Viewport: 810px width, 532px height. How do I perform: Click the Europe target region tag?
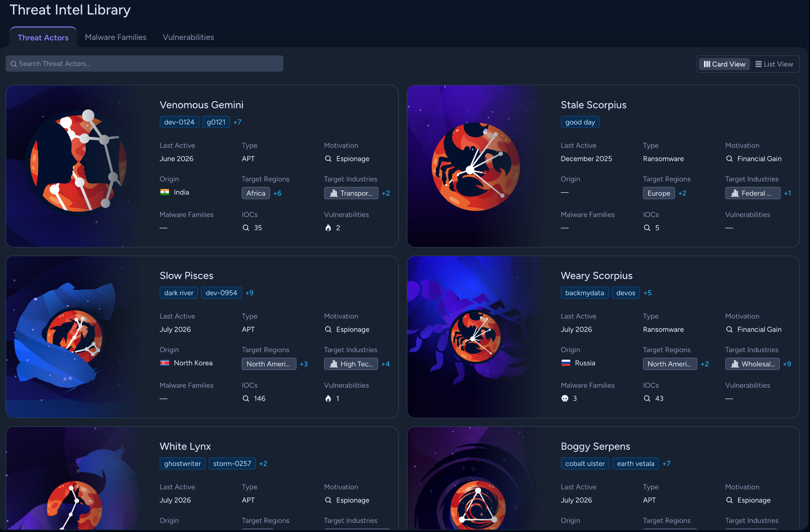[x=659, y=193]
